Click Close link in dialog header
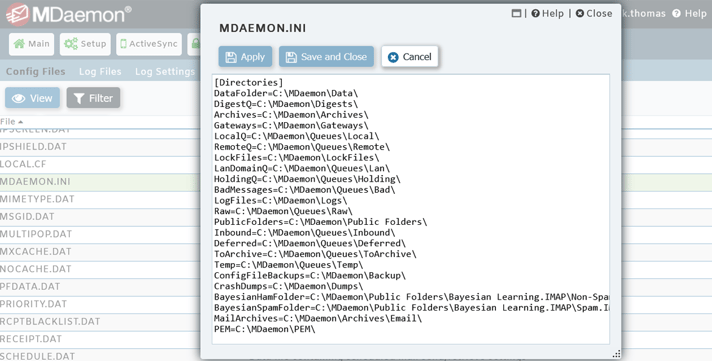Screen dimensions: 712x361 [594, 14]
